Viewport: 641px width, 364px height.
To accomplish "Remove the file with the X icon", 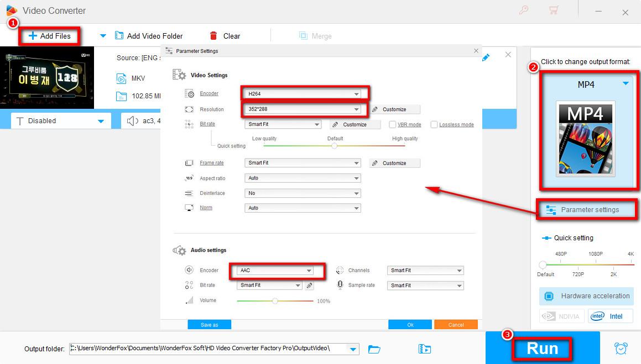I will click(x=508, y=54).
